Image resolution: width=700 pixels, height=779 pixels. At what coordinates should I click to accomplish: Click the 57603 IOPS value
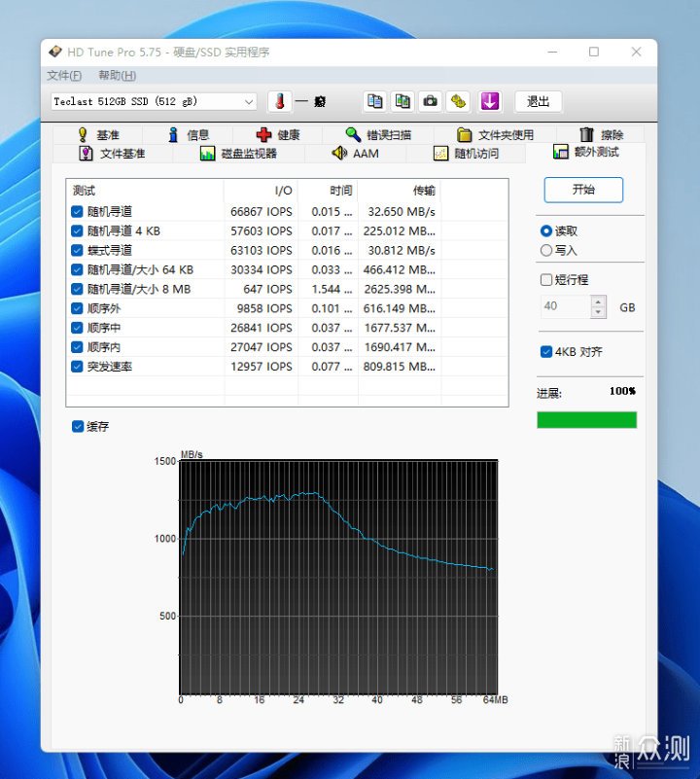pyautogui.click(x=262, y=231)
